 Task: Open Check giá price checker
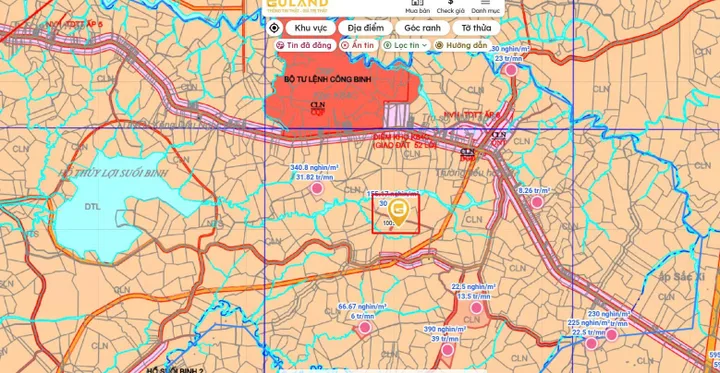coord(450,6)
